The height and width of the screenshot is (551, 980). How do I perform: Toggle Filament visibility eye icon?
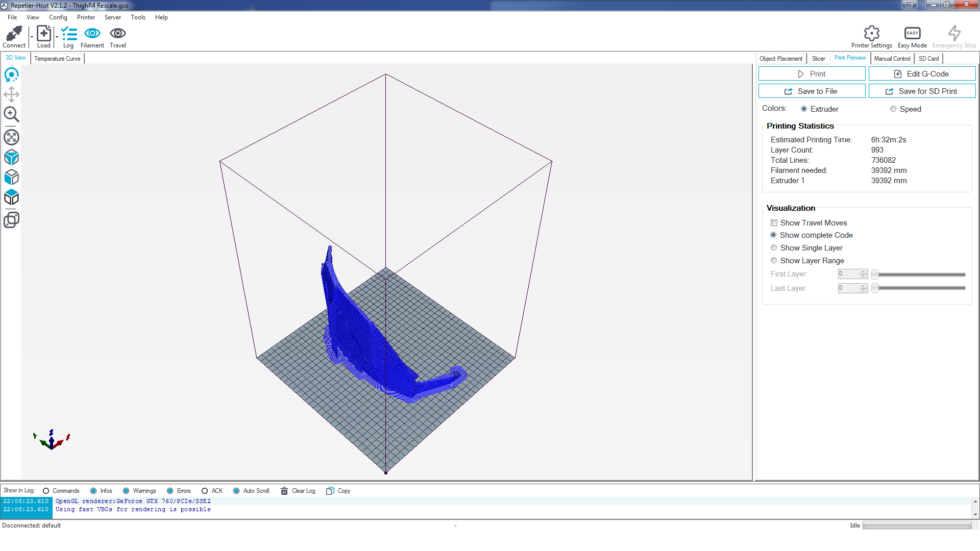click(x=92, y=34)
